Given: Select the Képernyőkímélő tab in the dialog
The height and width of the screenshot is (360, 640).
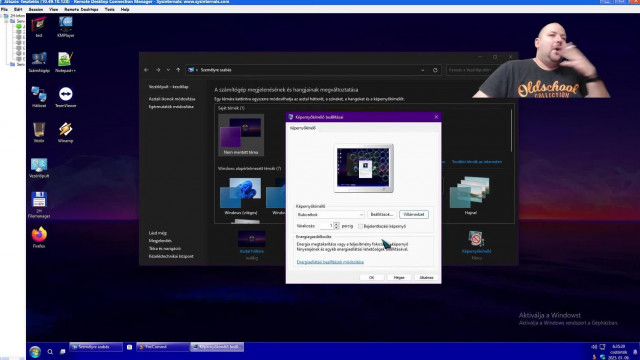Looking at the screenshot, I should (x=303, y=128).
